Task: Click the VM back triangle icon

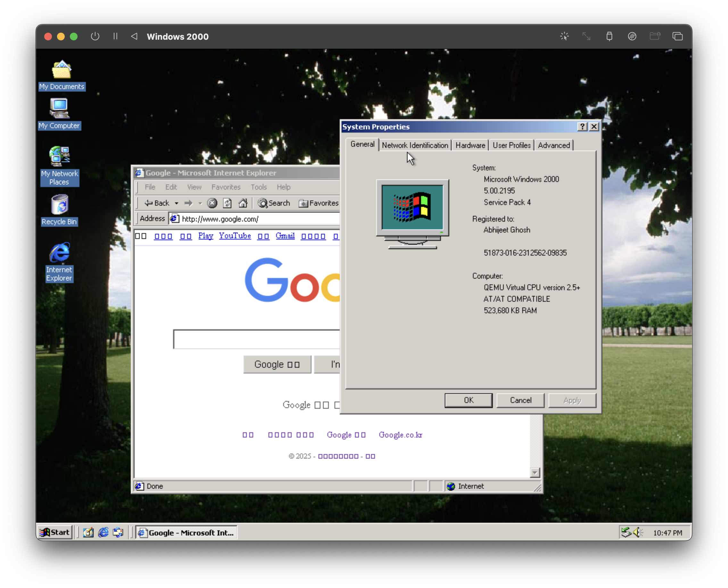Action: point(134,36)
